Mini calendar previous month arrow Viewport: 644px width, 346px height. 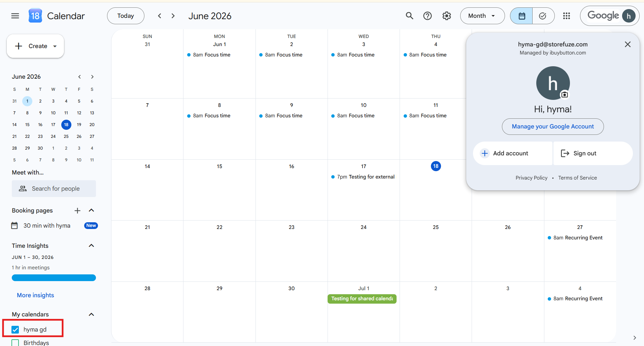[x=79, y=77]
